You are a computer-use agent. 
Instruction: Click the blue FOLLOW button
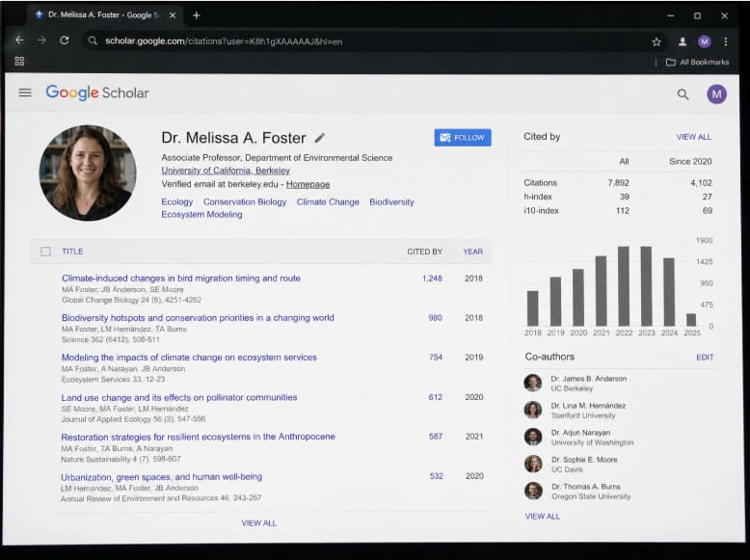click(463, 138)
